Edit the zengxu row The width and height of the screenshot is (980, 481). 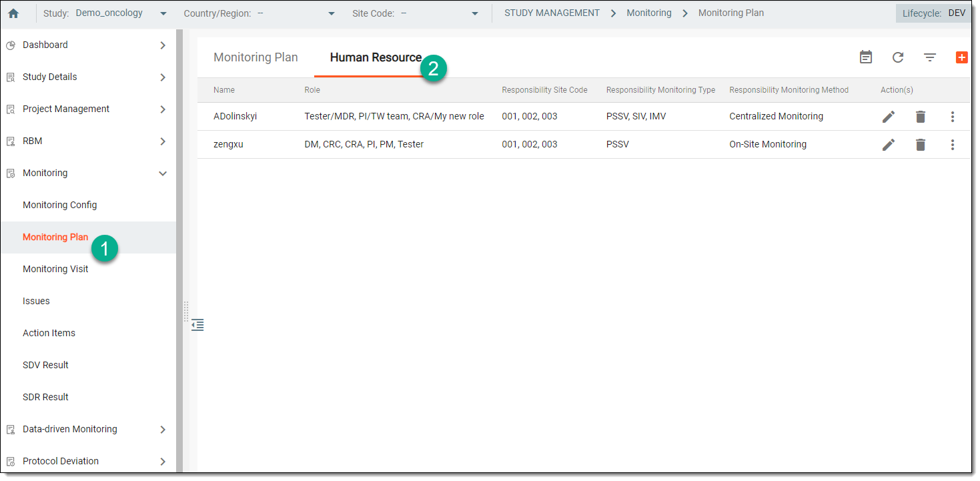(889, 145)
